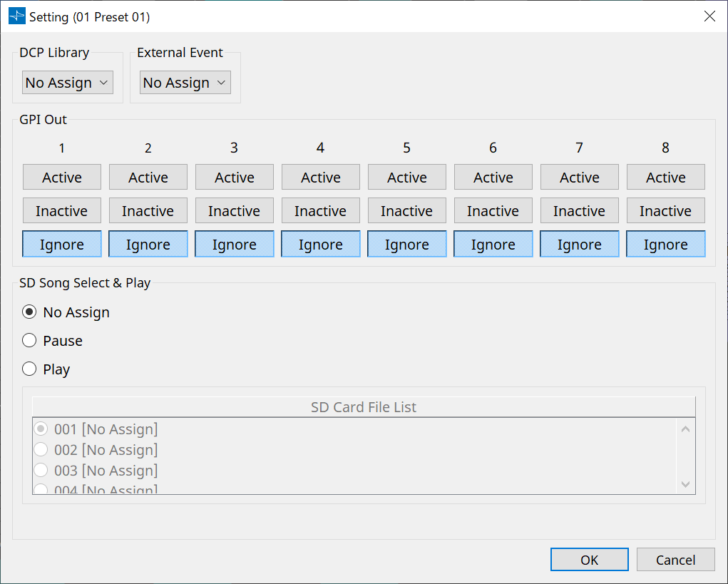The width and height of the screenshot is (728, 584).
Task: Set GPI Out 1 to Active
Action: click(x=62, y=178)
